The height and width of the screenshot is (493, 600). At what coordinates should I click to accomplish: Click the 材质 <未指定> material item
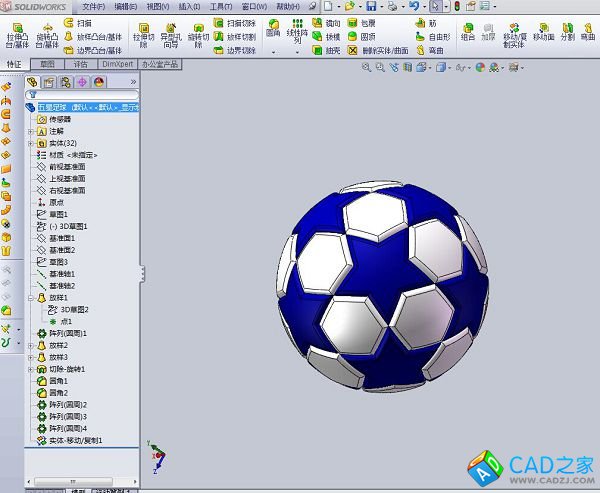(x=72, y=155)
